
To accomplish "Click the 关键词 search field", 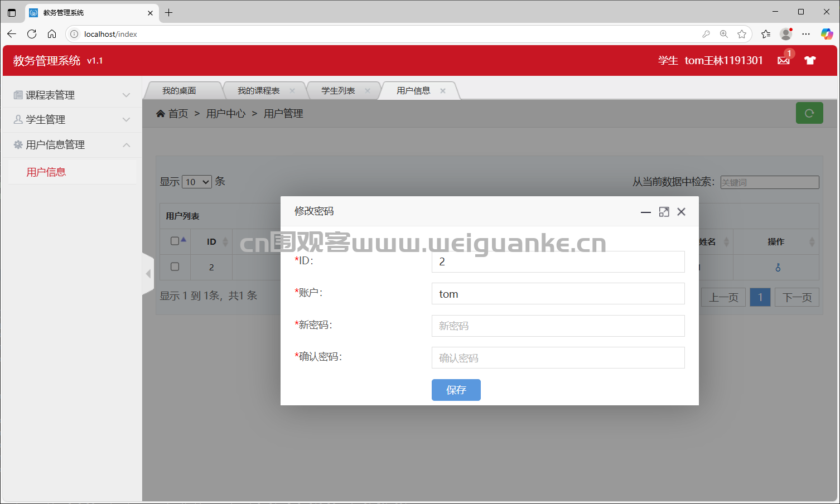I will (770, 182).
